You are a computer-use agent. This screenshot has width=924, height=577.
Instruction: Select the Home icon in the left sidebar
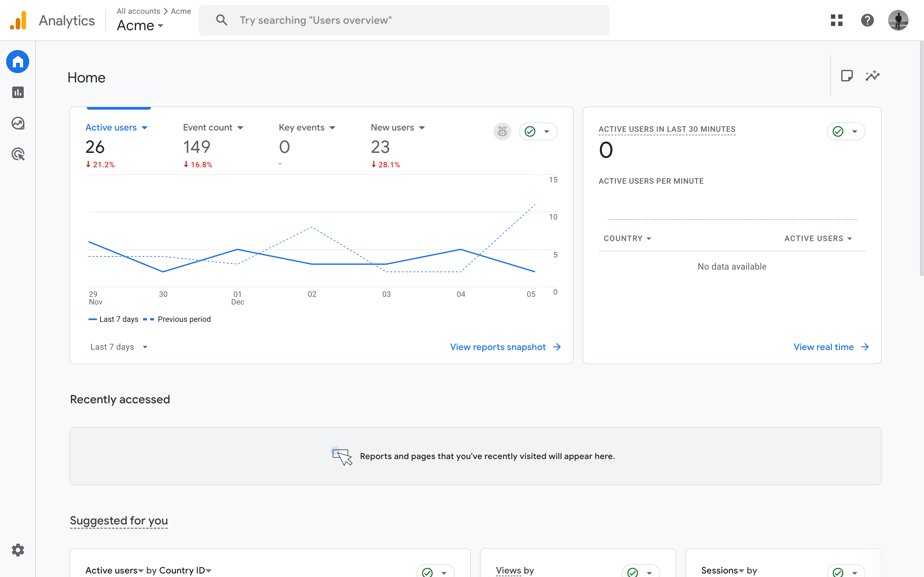[x=18, y=62]
